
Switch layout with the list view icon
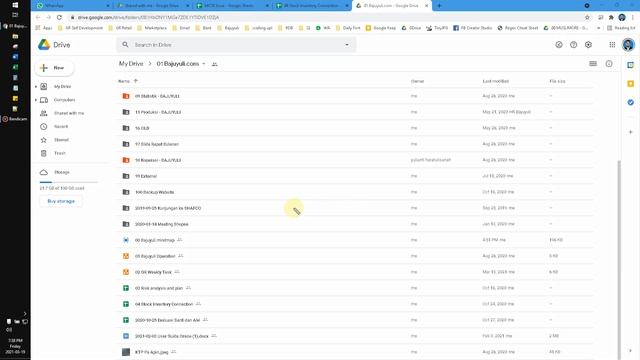pyautogui.click(x=593, y=64)
